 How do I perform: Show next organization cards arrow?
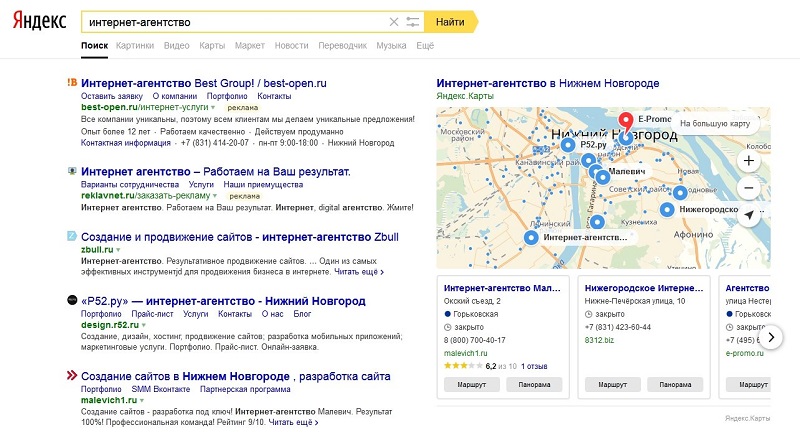pyautogui.click(x=771, y=337)
